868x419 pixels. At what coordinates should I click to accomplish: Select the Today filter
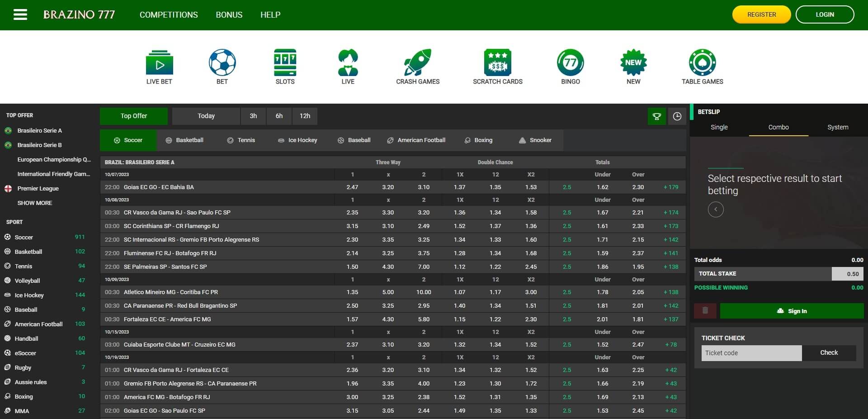[x=206, y=116]
